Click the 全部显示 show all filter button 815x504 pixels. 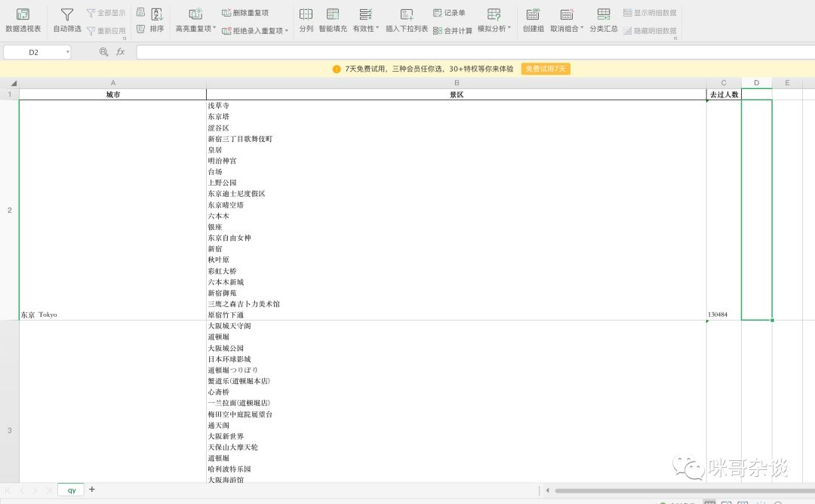point(106,13)
